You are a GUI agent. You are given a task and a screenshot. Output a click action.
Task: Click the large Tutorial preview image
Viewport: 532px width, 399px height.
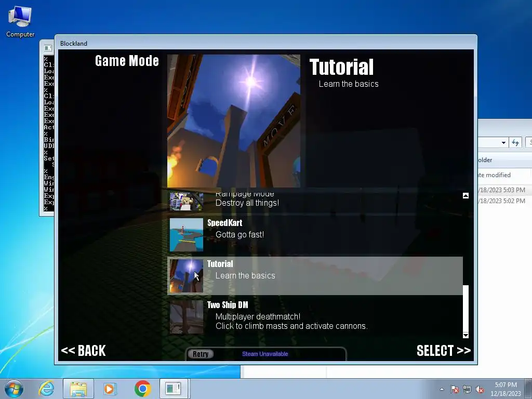233,121
